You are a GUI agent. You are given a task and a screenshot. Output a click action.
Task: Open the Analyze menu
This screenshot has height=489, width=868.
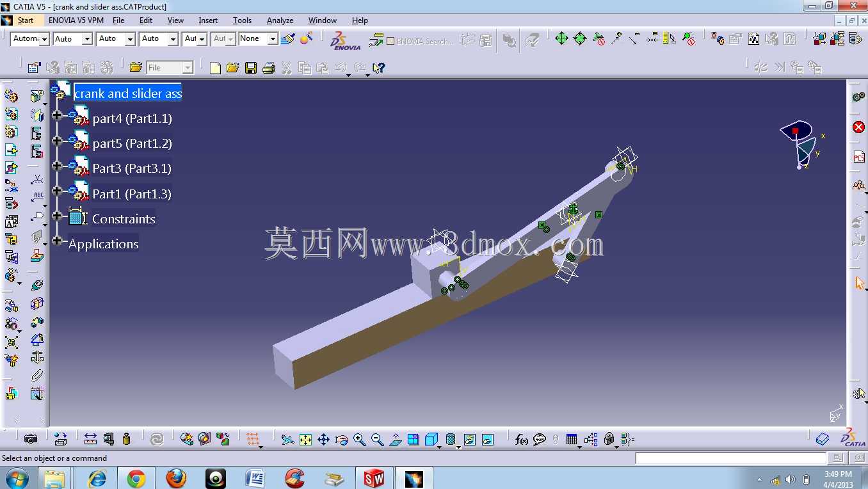[x=280, y=20]
